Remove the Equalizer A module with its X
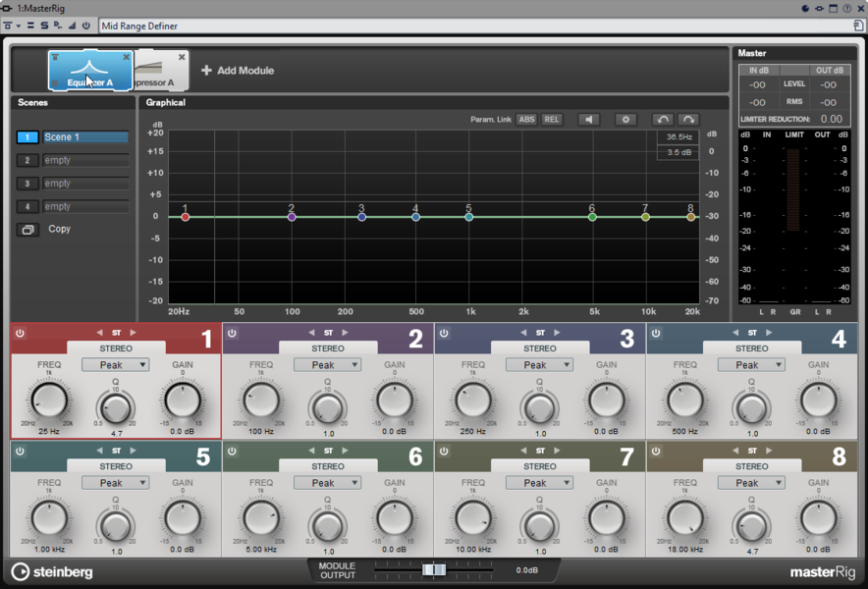Screen dimensions: 868x589 127,57
